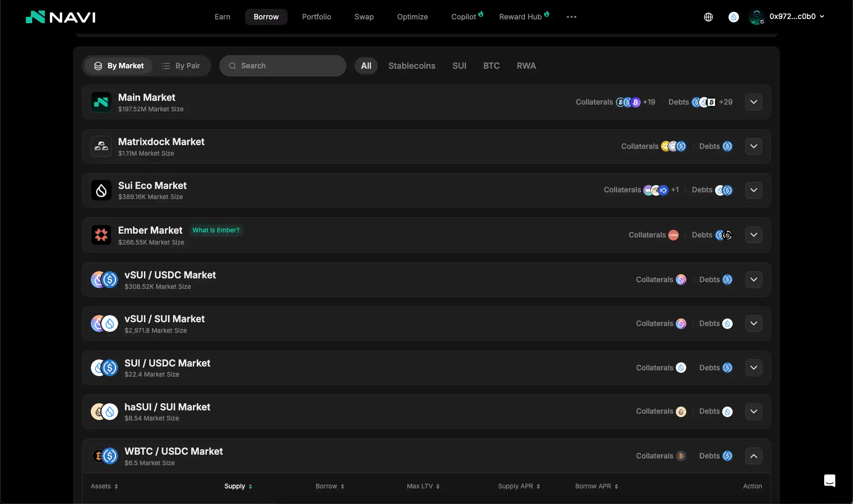Click haSUI collateral icon in haSUI / SUI row

click(681, 412)
